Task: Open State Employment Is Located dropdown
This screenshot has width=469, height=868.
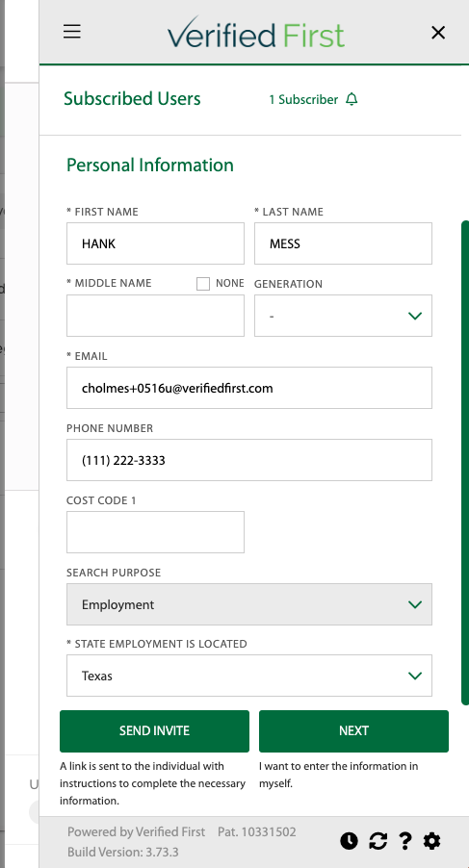Action: [x=249, y=676]
